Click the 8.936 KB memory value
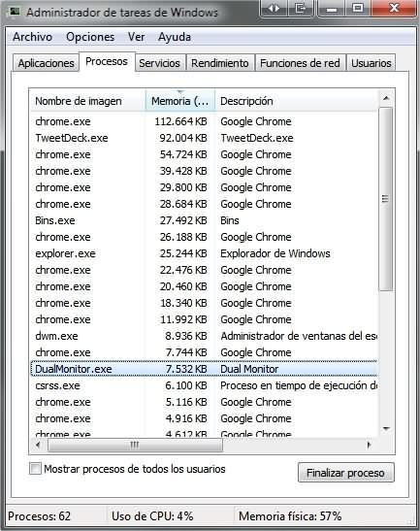This screenshot has height=531, width=420. (x=186, y=336)
